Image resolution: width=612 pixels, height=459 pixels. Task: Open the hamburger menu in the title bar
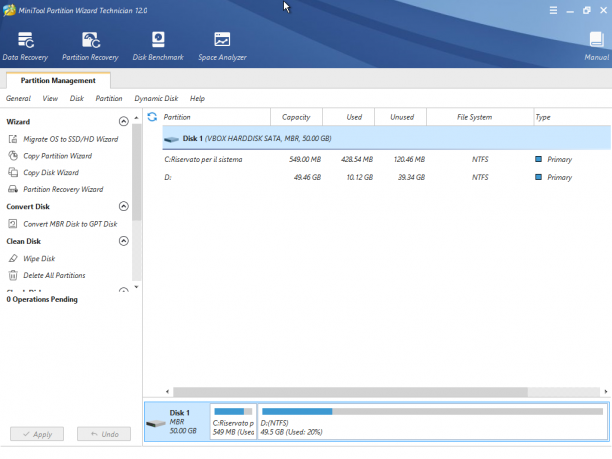553,11
